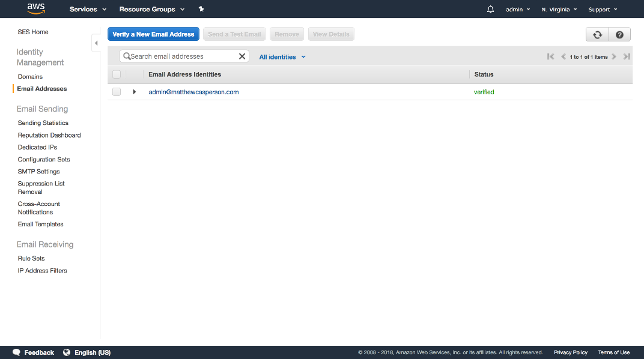Open the notifications bell
Viewport: 644px width, 359px height.
coord(490,10)
